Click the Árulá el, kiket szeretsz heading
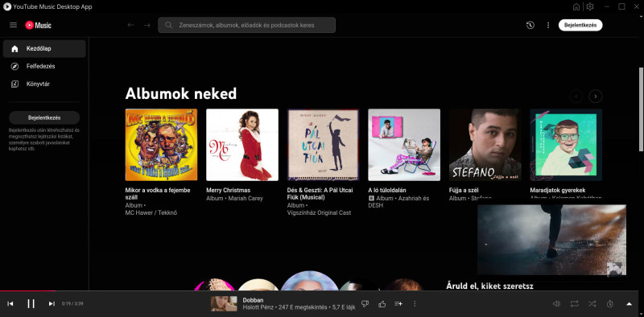Viewport: 644px width, 317px height. tap(489, 286)
